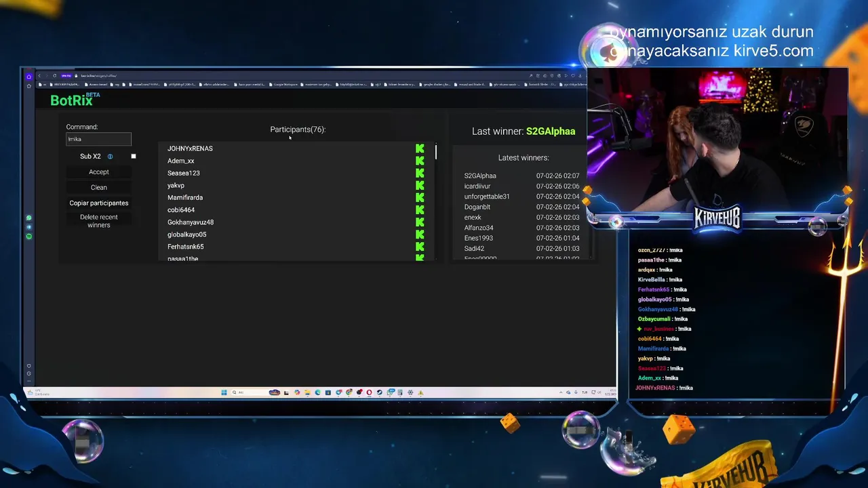
Task: Click the green Kick icon beside yakvp
Action: tap(420, 185)
